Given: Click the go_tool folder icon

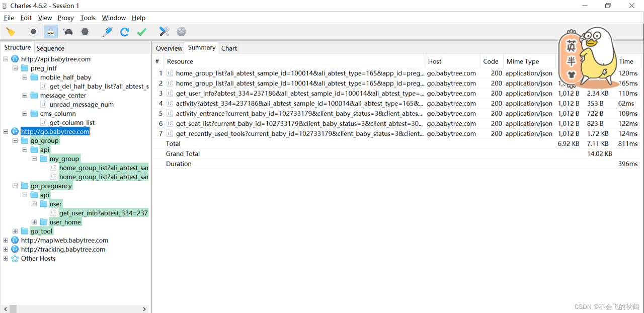Looking at the screenshot, I should click(25, 231).
